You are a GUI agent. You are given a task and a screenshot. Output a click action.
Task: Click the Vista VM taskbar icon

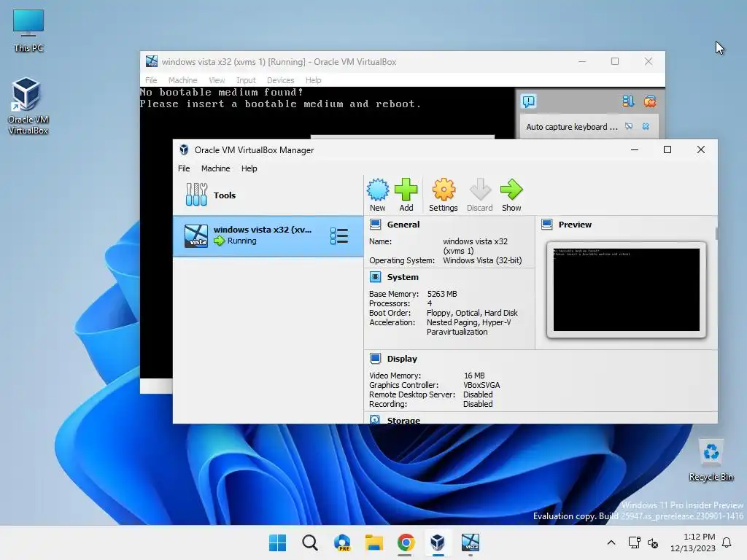coord(471,542)
